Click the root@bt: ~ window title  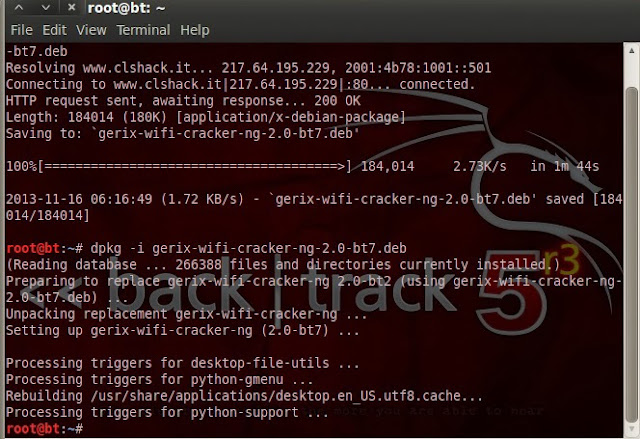pyautogui.click(x=127, y=8)
